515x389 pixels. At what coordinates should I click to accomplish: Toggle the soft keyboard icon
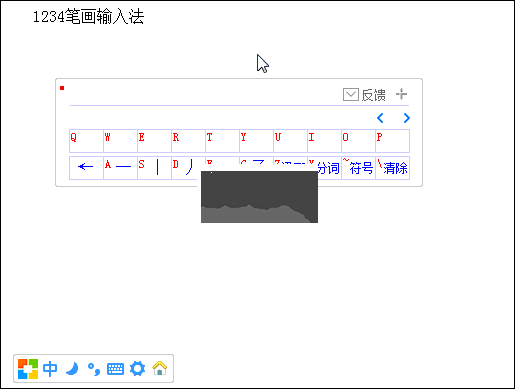(x=115, y=369)
